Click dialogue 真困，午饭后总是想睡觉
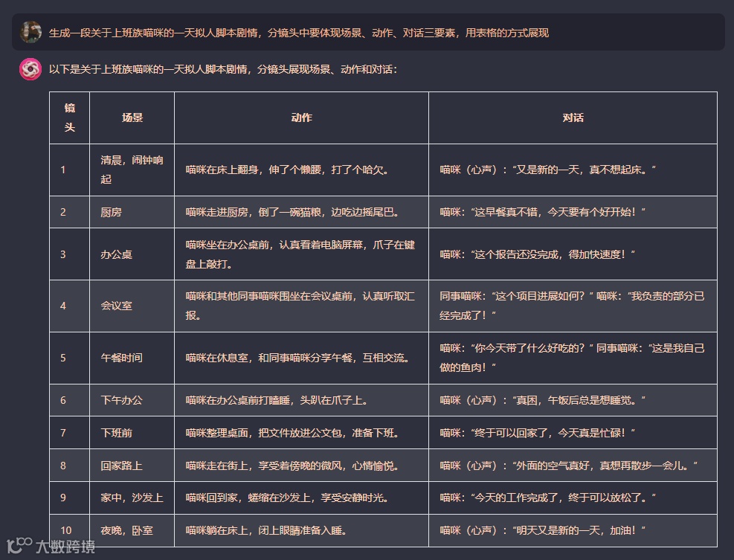734x560 pixels. (573, 400)
